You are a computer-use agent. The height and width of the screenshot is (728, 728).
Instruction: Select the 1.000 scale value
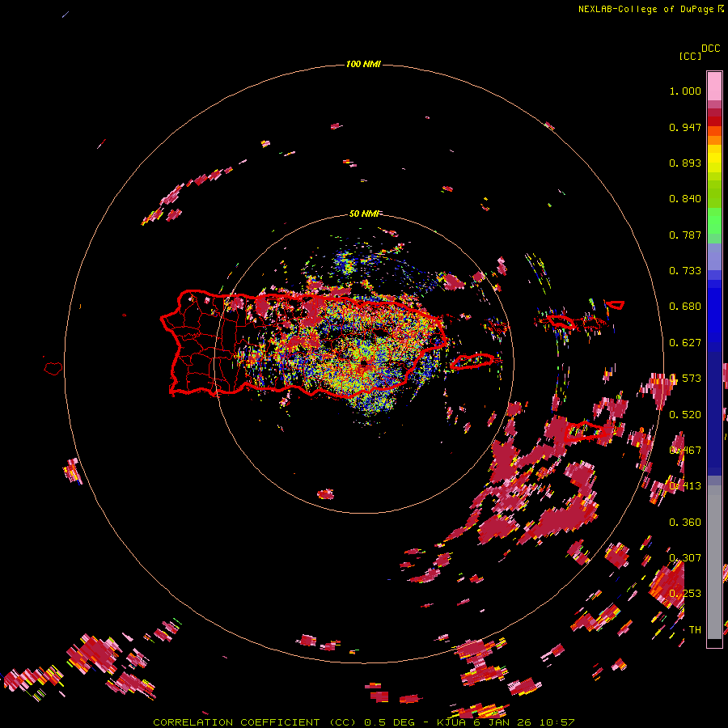click(685, 91)
